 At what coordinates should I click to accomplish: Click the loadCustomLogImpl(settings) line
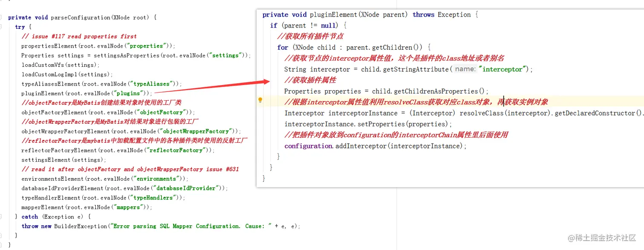67,74
